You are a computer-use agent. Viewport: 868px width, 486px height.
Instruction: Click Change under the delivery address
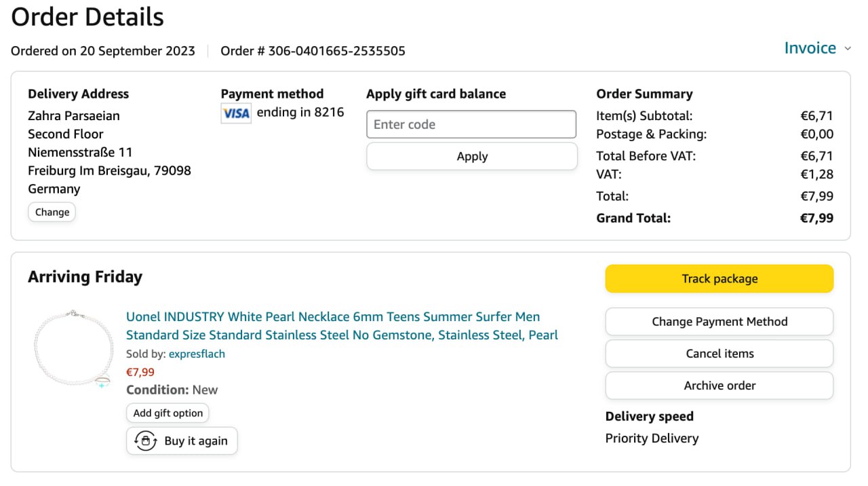tap(52, 212)
